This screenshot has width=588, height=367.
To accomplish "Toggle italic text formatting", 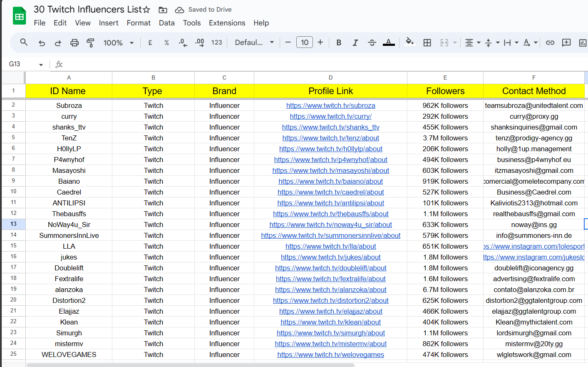I will click(x=355, y=42).
